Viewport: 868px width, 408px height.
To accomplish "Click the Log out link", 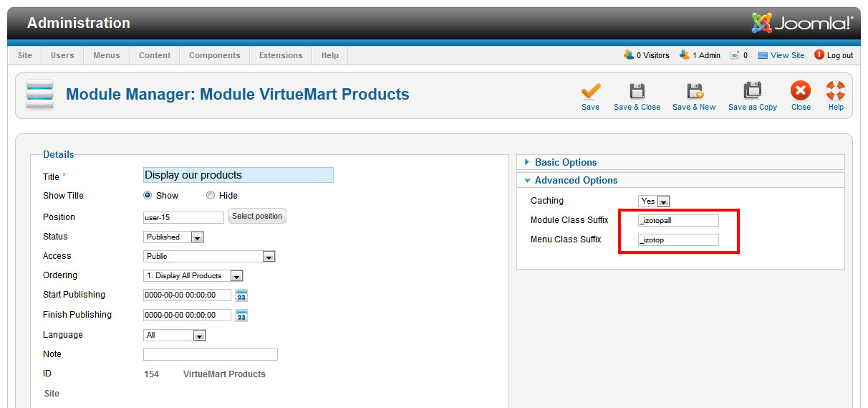I will (834, 55).
